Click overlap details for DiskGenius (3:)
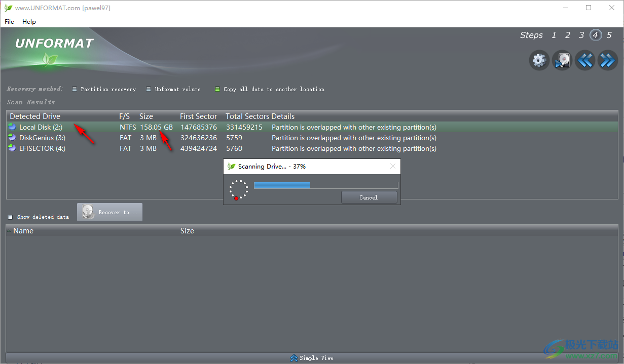Image resolution: width=624 pixels, height=364 pixels. click(354, 138)
